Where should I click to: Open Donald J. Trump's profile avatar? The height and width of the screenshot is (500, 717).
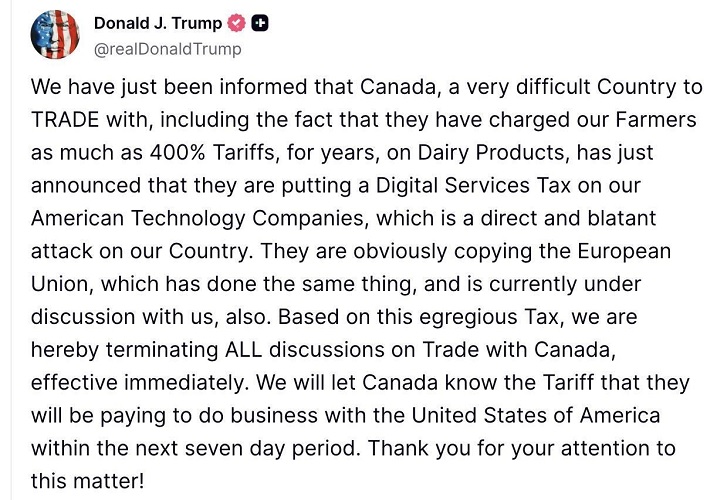55,35
